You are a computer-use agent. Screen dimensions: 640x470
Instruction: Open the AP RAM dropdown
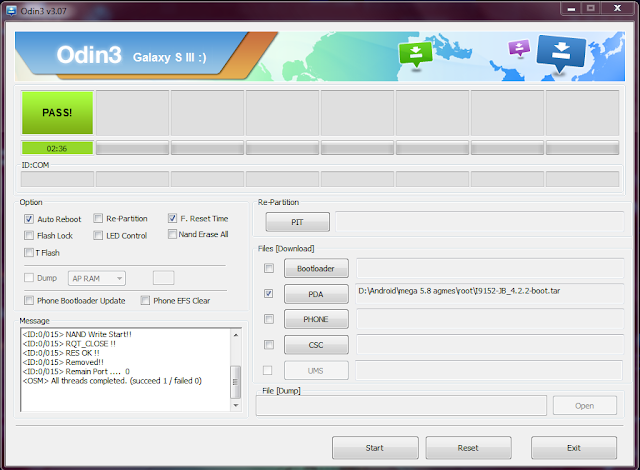pos(97,278)
